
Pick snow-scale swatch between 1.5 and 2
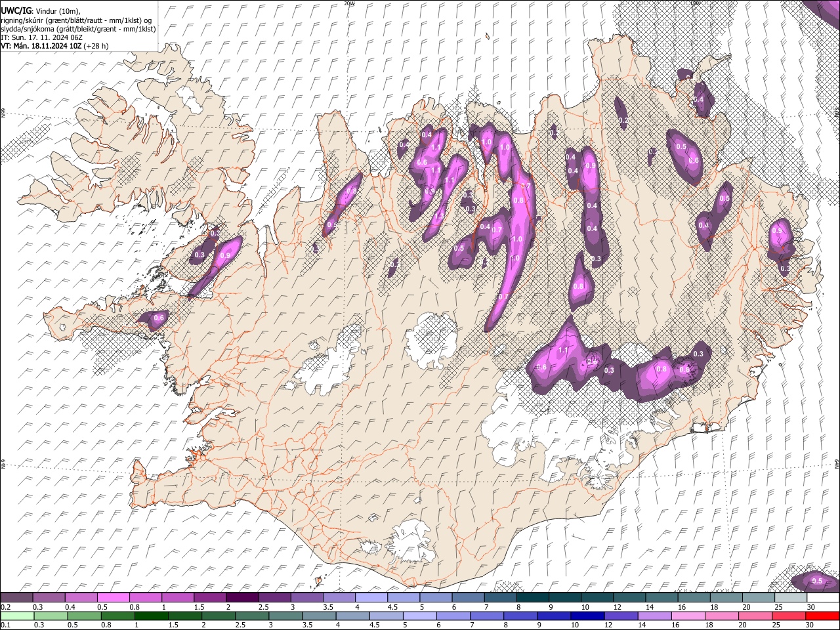pos(210,597)
